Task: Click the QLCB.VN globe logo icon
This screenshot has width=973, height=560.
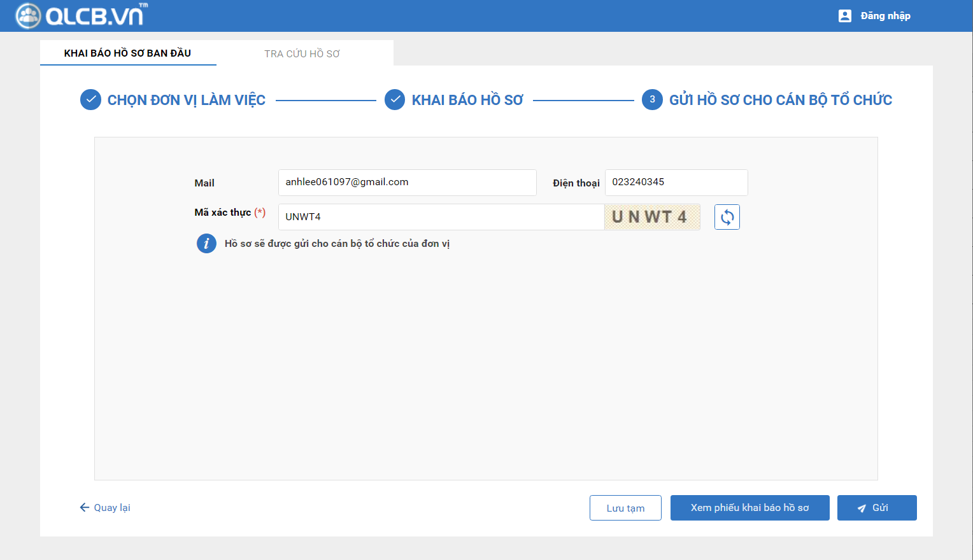Action: 28,16
